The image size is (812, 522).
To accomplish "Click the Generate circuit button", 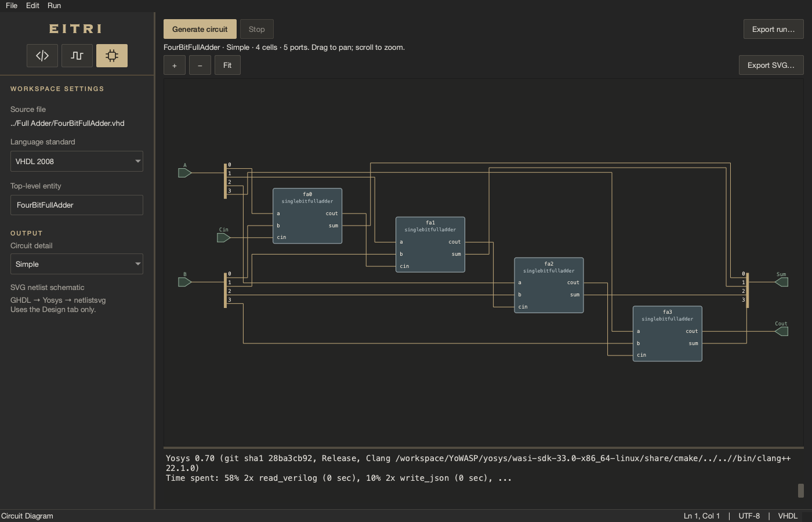I will 200,29.
